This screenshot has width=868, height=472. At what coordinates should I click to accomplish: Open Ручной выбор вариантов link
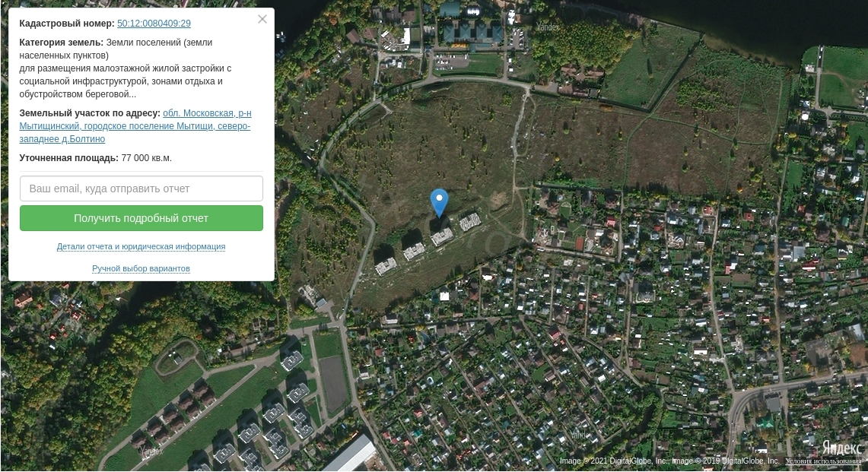tap(141, 268)
